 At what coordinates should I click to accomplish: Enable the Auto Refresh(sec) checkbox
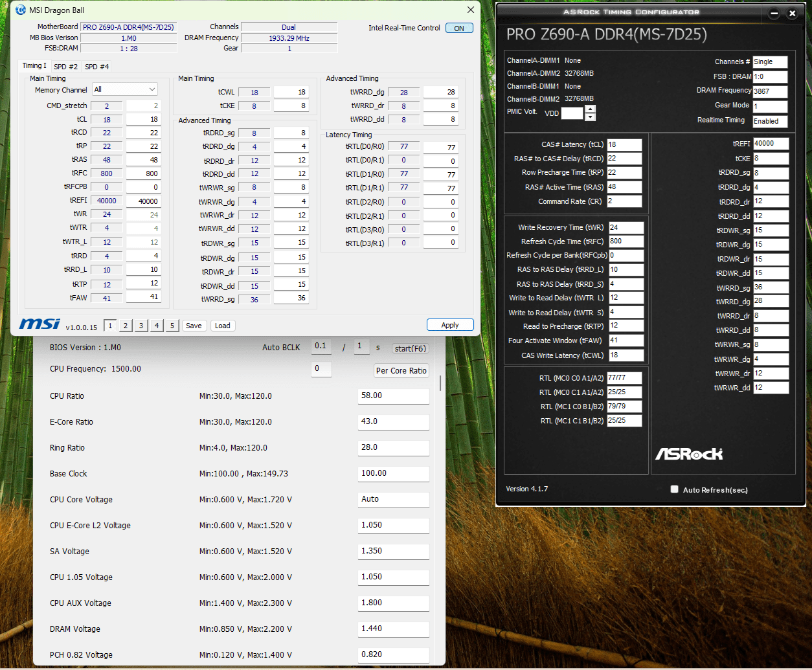coord(674,489)
